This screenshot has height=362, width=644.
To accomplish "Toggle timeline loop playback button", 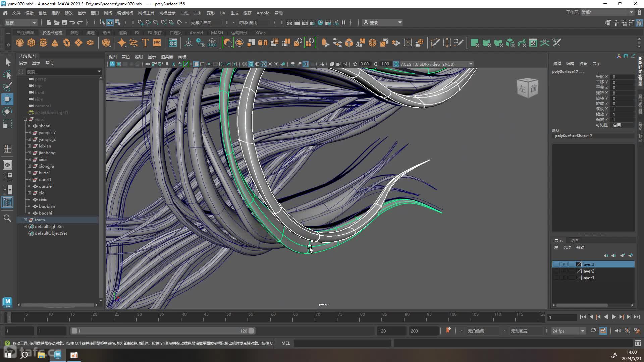I will (x=593, y=330).
